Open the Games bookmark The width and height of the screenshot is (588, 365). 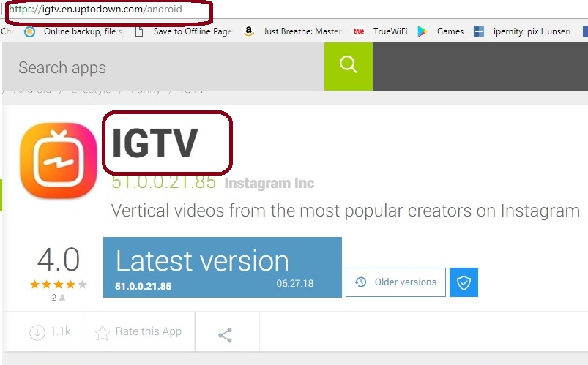click(x=441, y=31)
